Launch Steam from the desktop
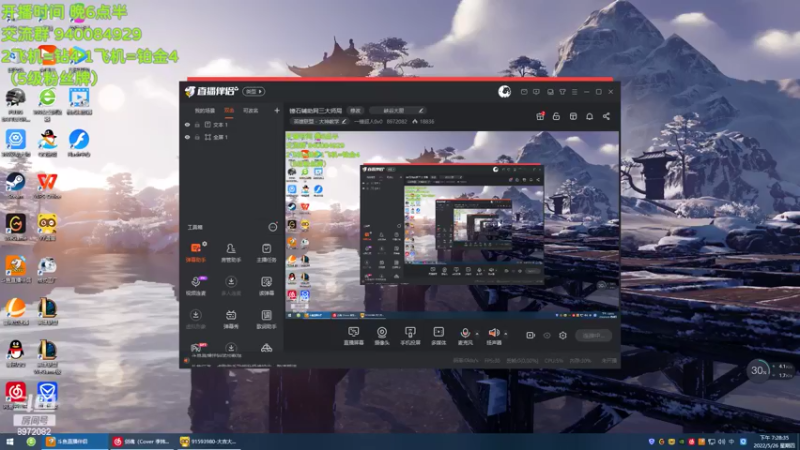The image size is (800, 450). (15, 185)
